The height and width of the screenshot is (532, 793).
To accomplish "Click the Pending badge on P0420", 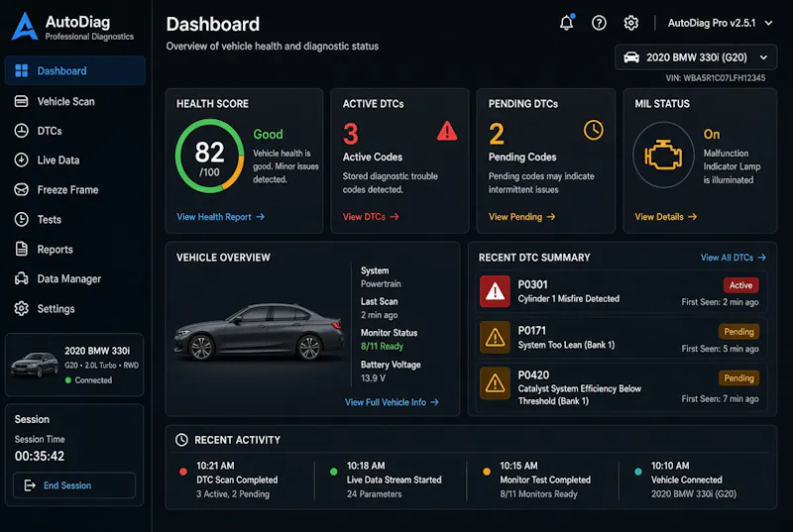I will [x=738, y=377].
